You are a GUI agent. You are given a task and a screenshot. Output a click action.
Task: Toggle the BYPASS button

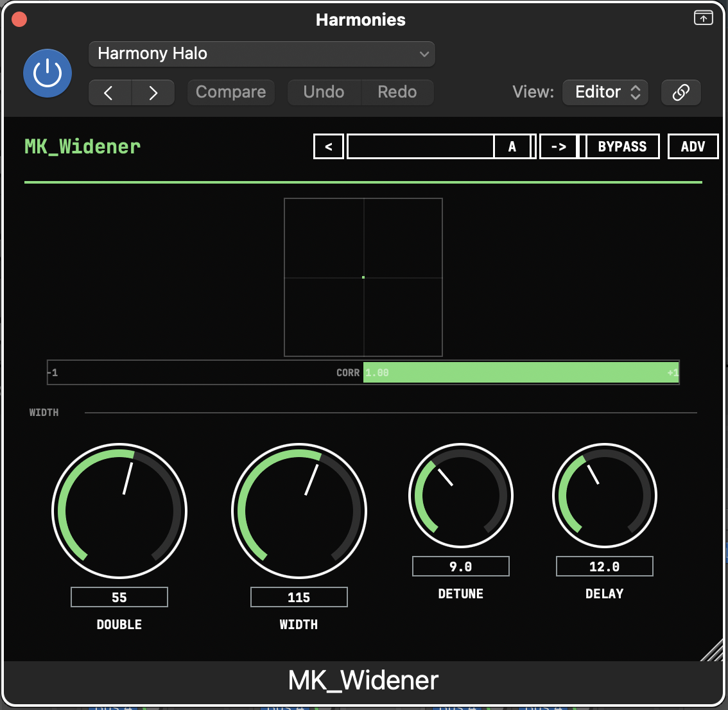pos(622,147)
